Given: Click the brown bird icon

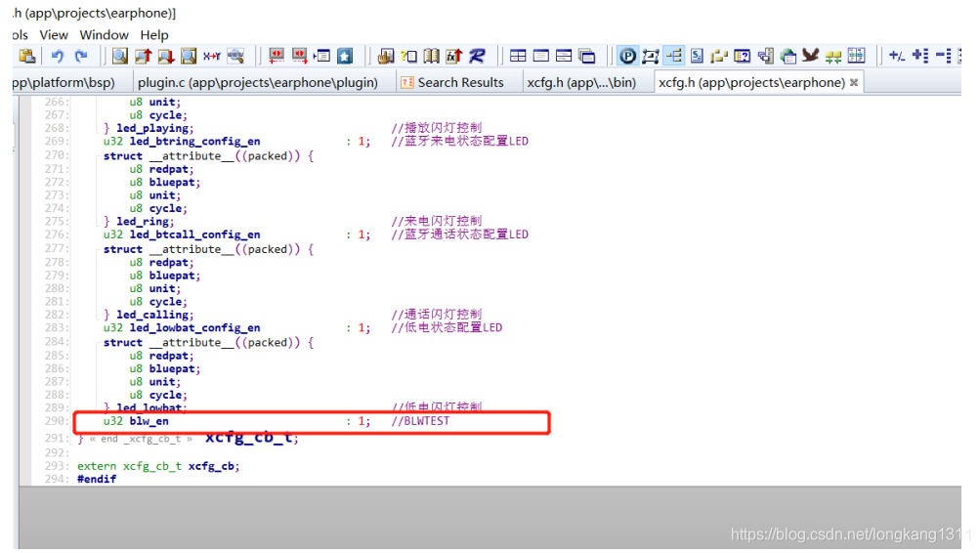Looking at the screenshot, I should 811,57.
